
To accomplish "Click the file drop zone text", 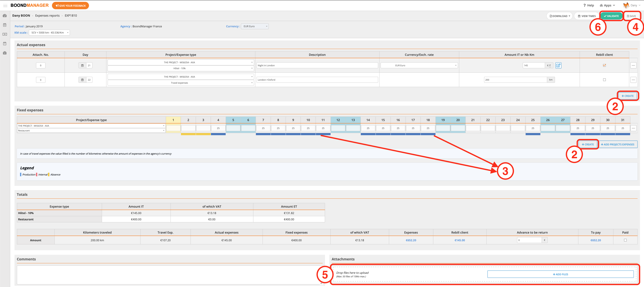I will tap(352, 275).
